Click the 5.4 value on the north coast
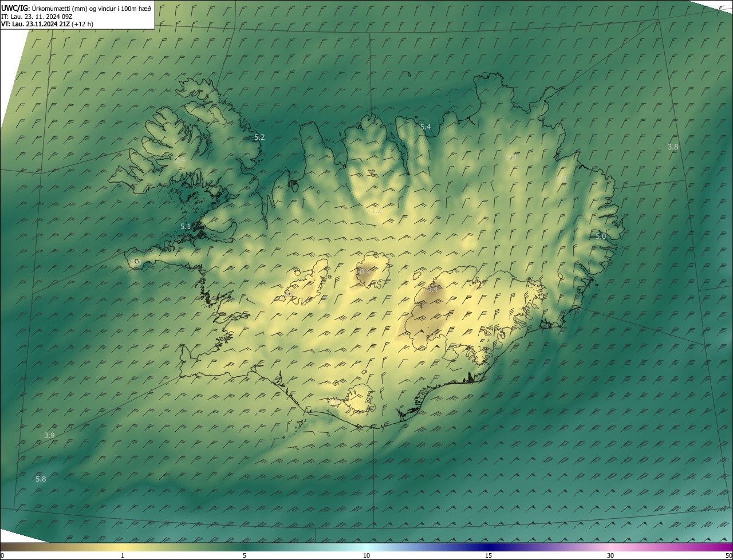This screenshot has width=733, height=560. [x=425, y=127]
